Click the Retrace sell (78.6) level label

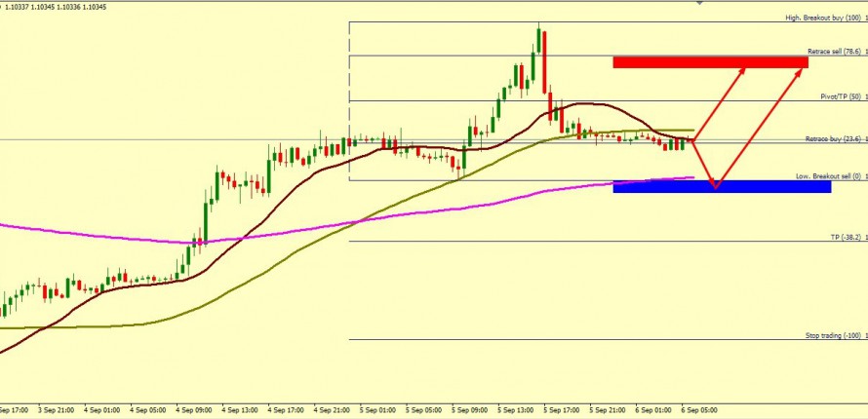[831, 52]
